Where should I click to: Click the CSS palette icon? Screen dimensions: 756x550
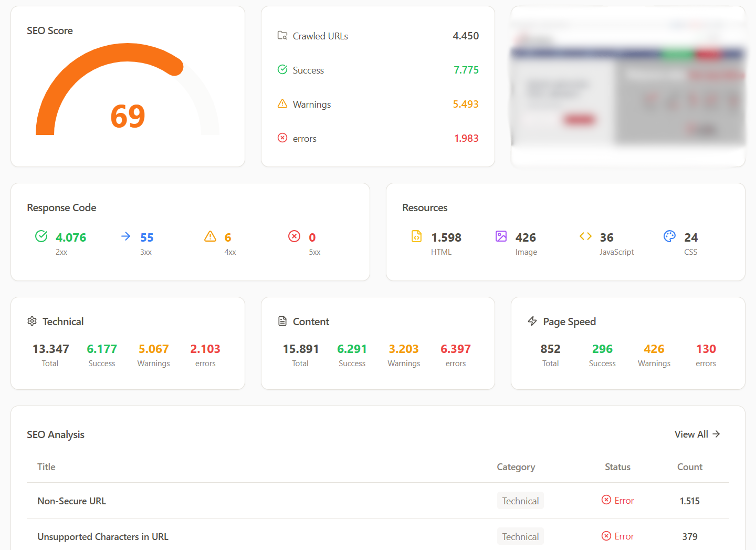pos(669,236)
